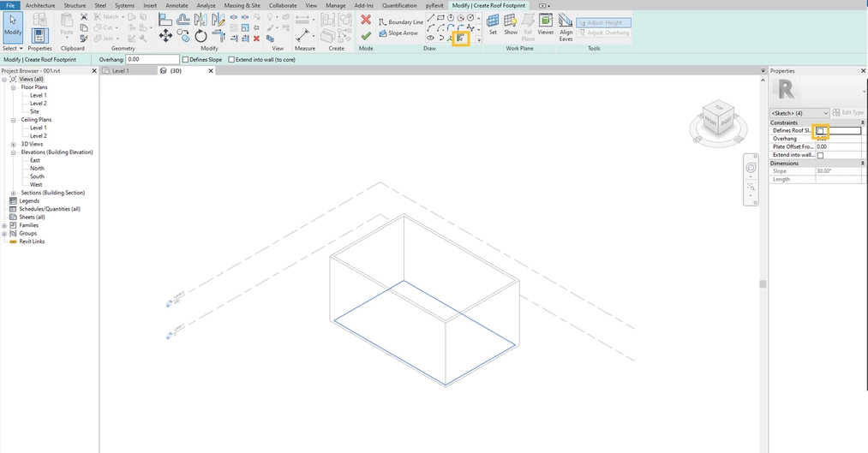Screen dimensions: 868x453
Task: Collapse the Constraints section in Properties
Action: pyautogui.click(x=862, y=122)
